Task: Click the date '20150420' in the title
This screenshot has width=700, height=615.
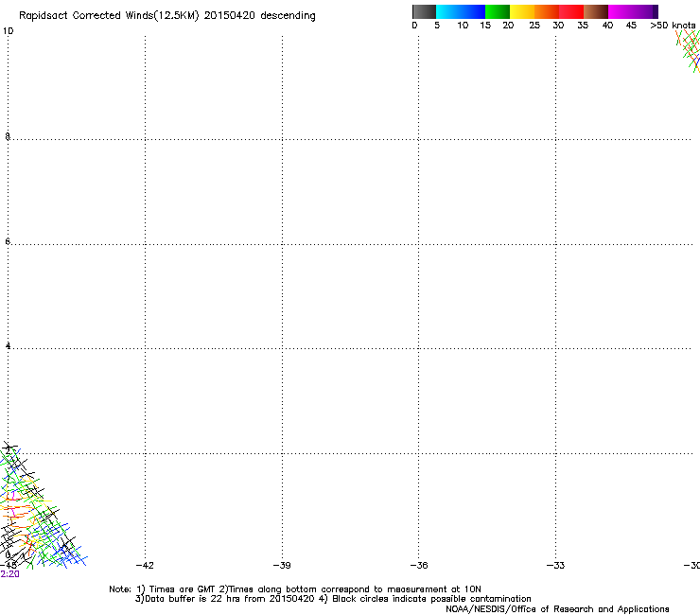Action: (x=230, y=15)
